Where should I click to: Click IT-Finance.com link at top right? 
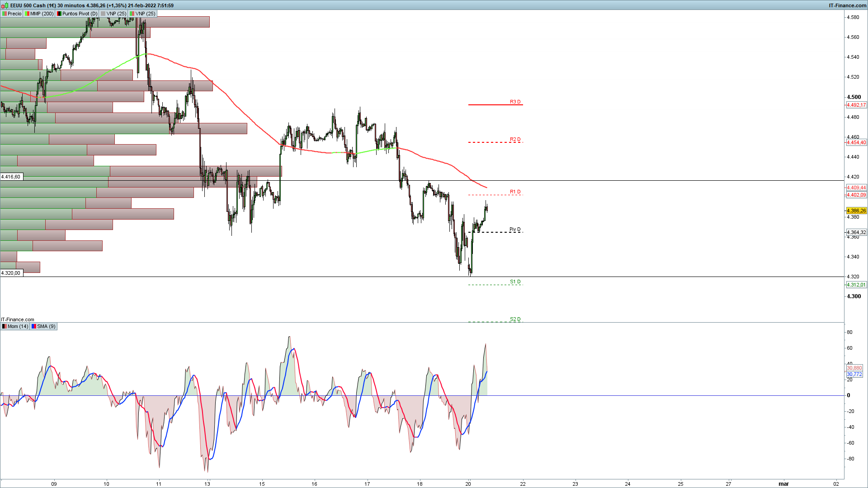click(848, 5)
